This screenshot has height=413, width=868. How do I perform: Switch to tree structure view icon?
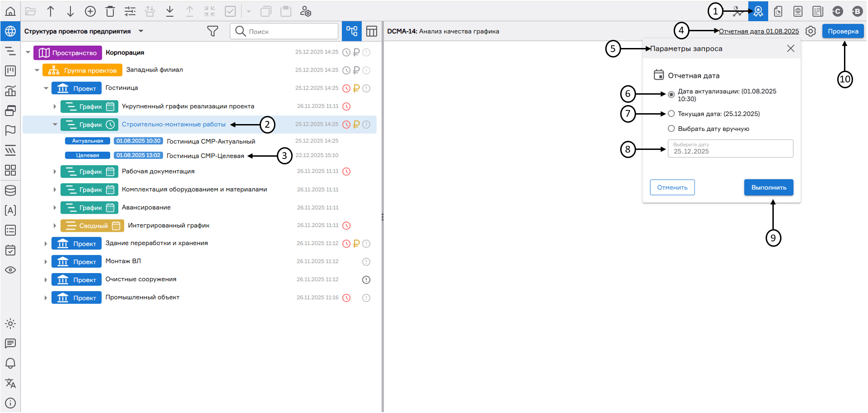pos(352,31)
